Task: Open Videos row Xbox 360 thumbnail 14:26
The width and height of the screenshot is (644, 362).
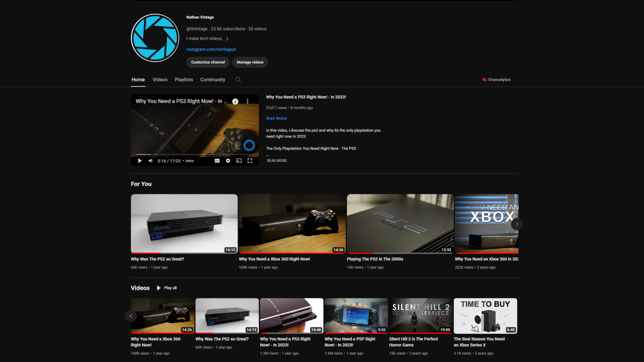Action: 162,316
